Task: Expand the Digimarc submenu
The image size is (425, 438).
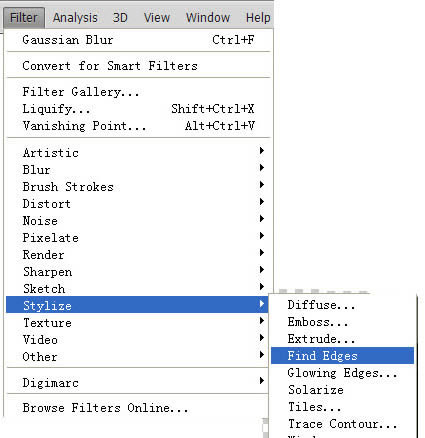Action: (x=137, y=382)
